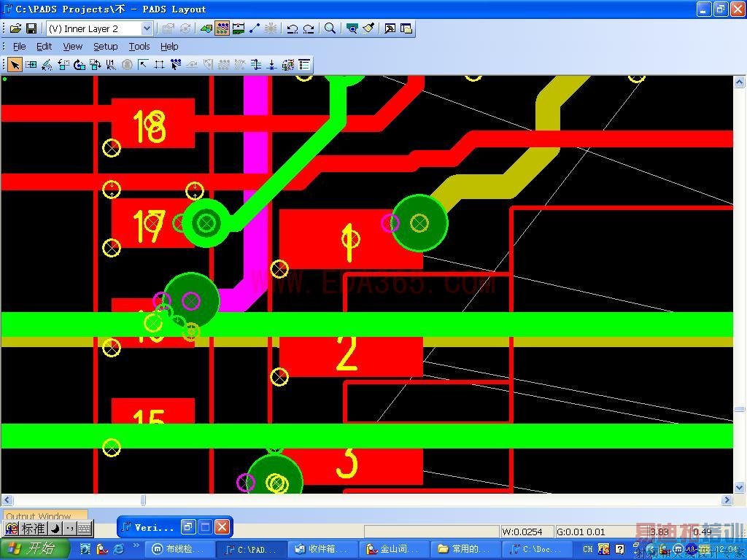Image resolution: width=747 pixels, height=560 pixels.
Task: Open the Setup menu
Action: (105, 46)
